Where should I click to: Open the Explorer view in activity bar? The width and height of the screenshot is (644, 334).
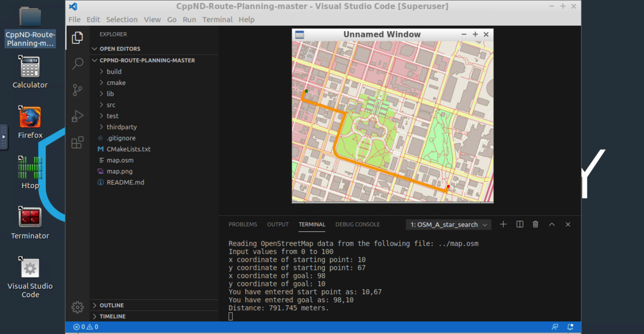click(77, 38)
